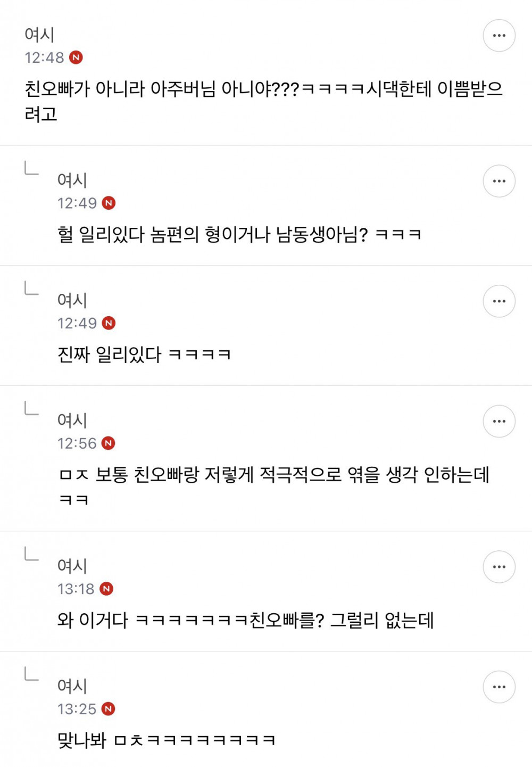Click the red N badge beside 13:25
The width and height of the screenshot is (532, 767).
[109, 709]
